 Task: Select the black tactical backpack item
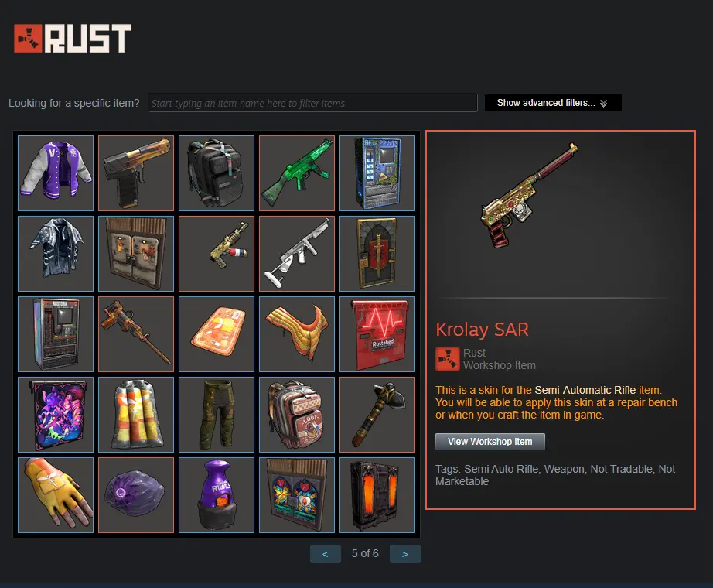point(217,173)
